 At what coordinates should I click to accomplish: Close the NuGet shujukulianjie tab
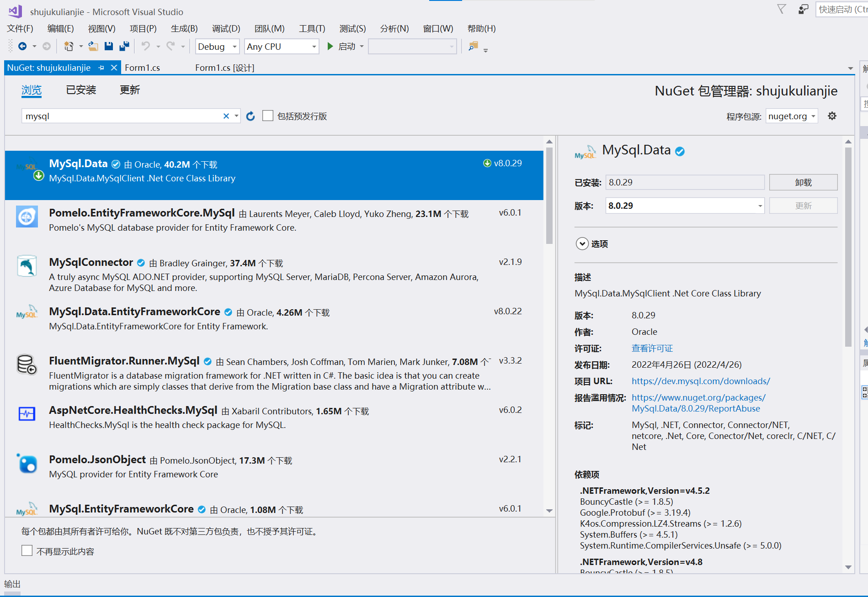tap(114, 68)
